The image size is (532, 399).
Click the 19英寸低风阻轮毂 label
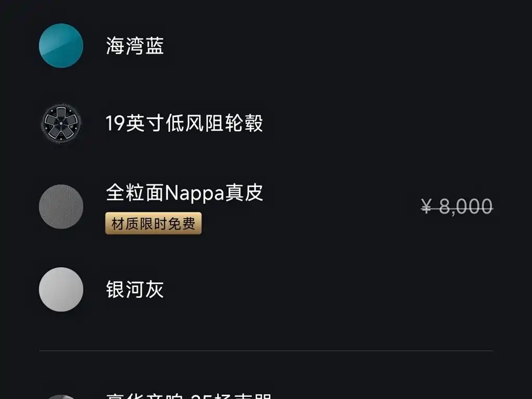(184, 123)
